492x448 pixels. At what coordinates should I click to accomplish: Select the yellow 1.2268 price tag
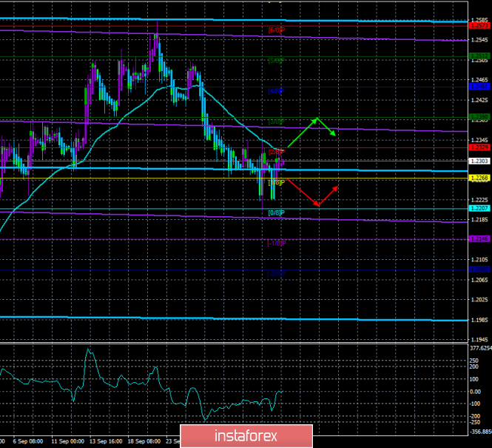click(479, 178)
